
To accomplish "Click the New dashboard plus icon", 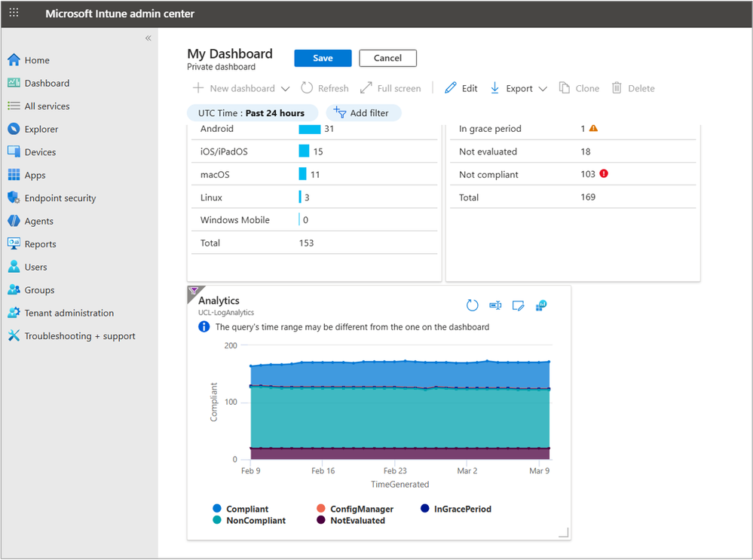I will 197,88.
